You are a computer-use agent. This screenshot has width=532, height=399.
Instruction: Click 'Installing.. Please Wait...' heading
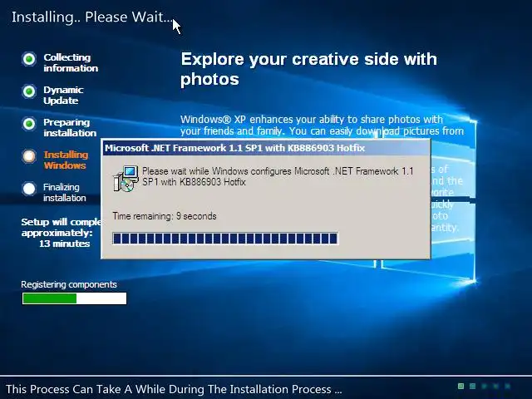(92, 17)
